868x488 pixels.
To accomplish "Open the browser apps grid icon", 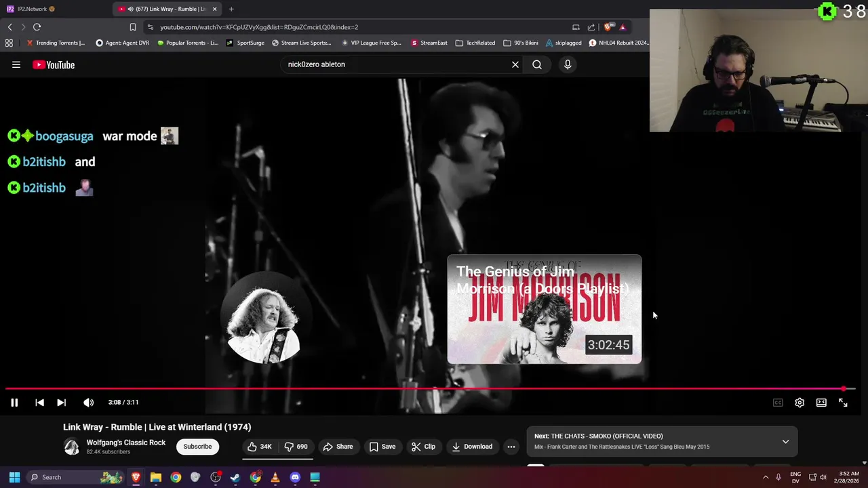I will pos(9,43).
